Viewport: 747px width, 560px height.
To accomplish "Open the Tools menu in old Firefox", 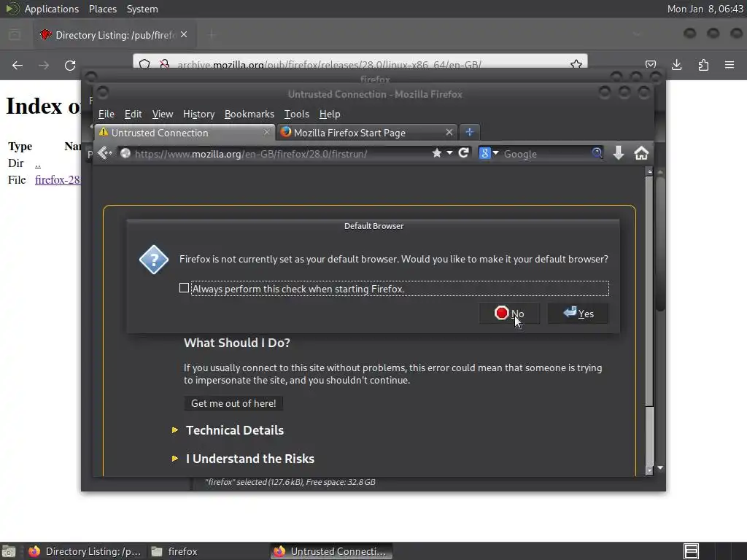I will pyautogui.click(x=296, y=114).
